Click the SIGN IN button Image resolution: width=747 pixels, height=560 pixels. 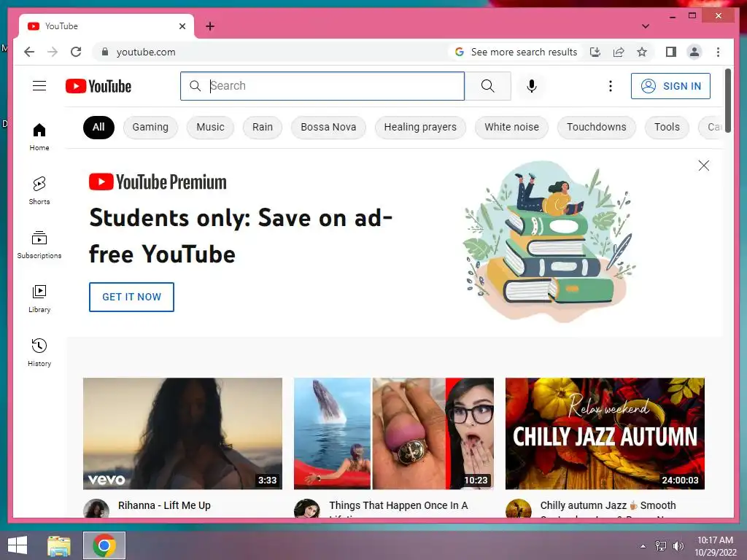pos(670,86)
